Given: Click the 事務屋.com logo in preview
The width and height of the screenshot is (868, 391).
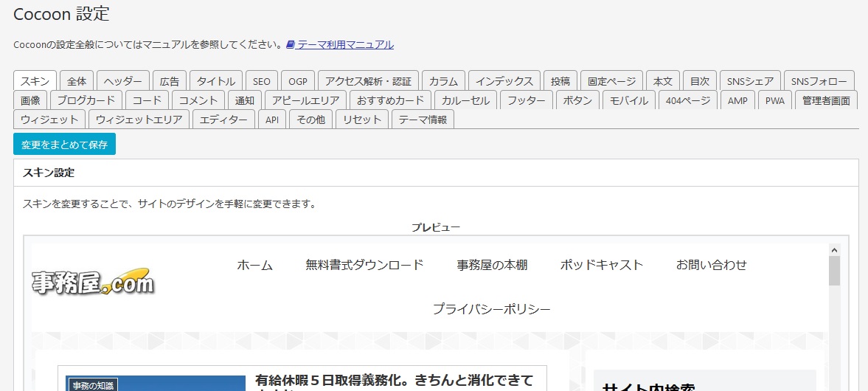Looking at the screenshot, I should [x=92, y=281].
